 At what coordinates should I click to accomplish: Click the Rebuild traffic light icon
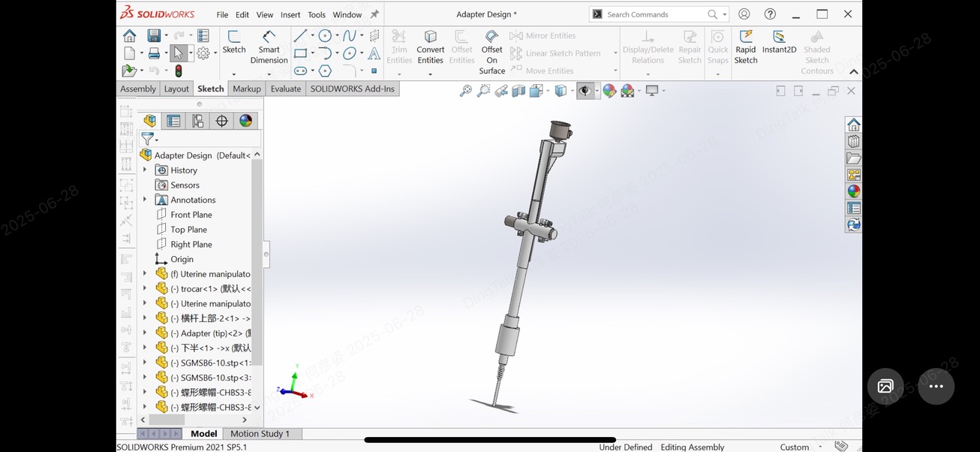(179, 71)
